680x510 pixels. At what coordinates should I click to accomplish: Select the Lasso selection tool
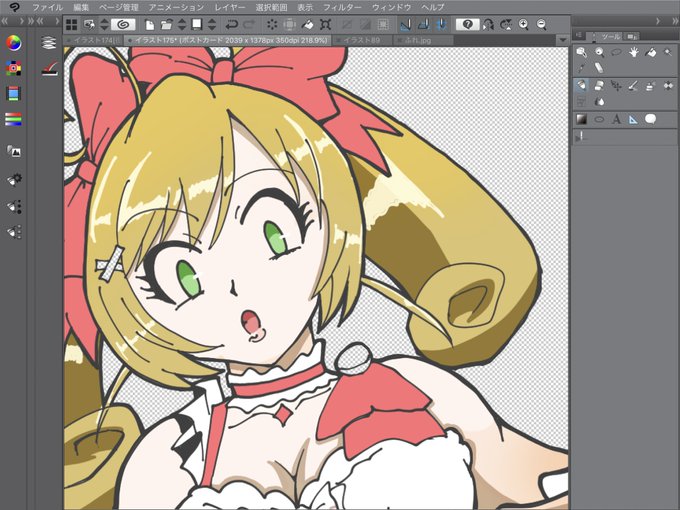[616, 53]
